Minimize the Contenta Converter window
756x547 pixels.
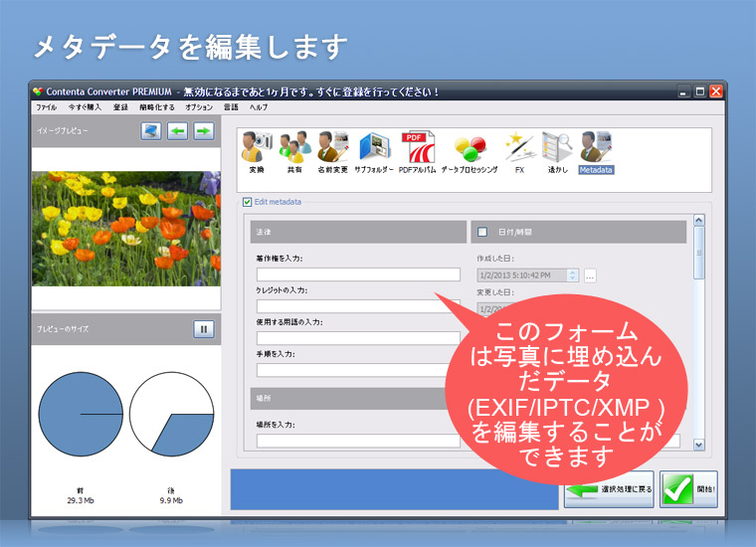pyautogui.click(x=683, y=91)
